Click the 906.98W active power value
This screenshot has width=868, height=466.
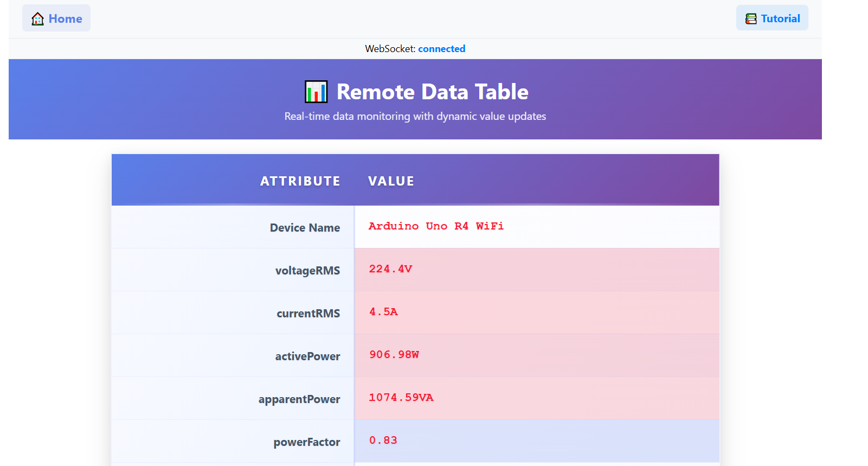click(394, 355)
